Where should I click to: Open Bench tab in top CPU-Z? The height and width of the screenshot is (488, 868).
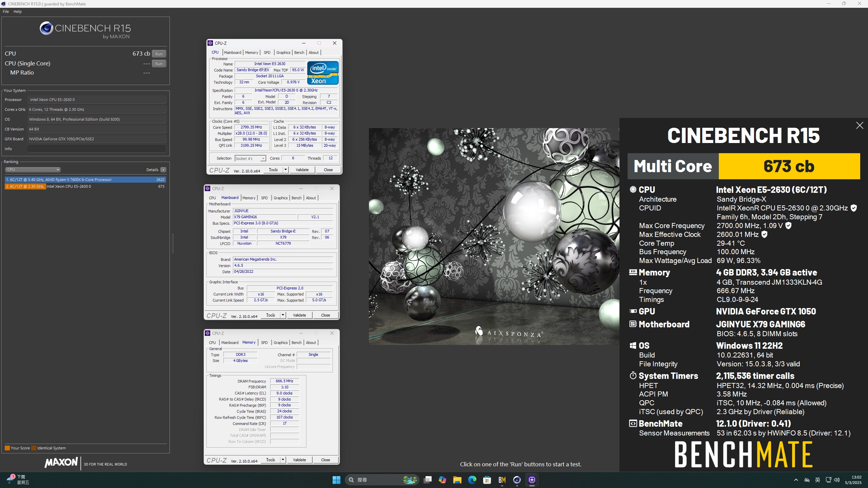pyautogui.click(x=299, y=53)
